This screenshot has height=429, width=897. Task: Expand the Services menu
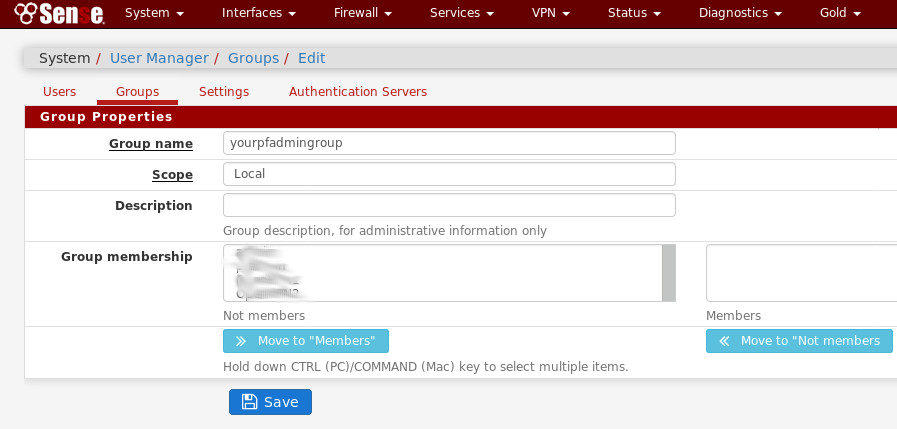click(461, 14)
